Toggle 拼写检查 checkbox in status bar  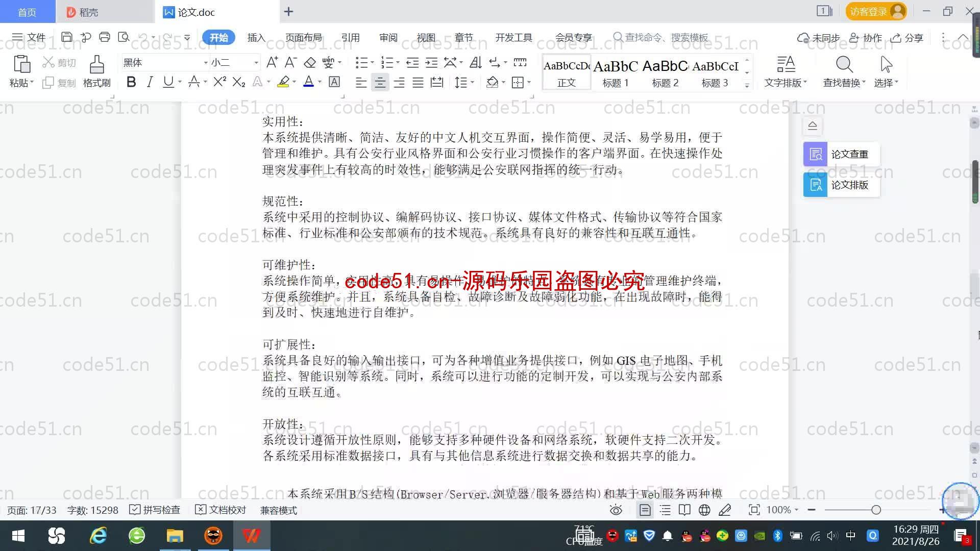[x=134, y=510]
